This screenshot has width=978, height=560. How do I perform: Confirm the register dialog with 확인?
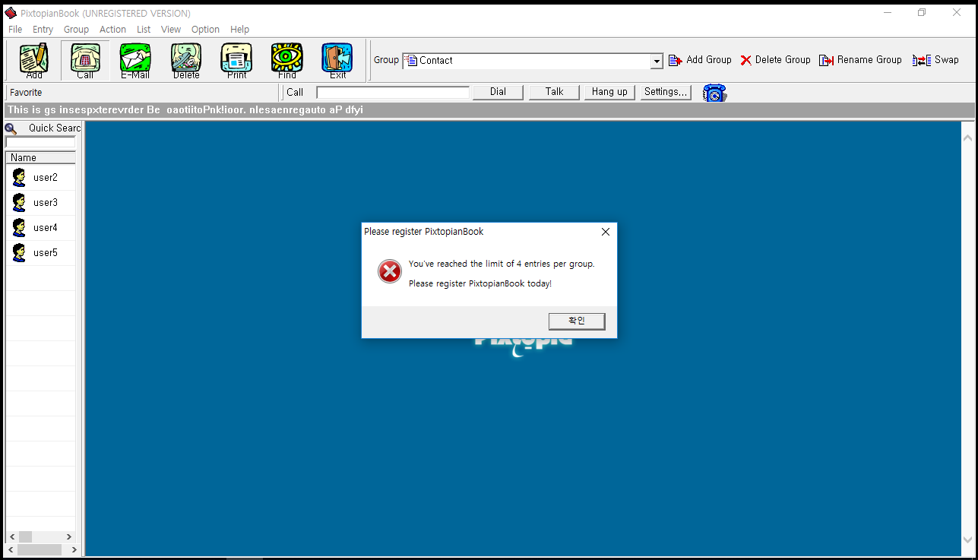point(577,321)
